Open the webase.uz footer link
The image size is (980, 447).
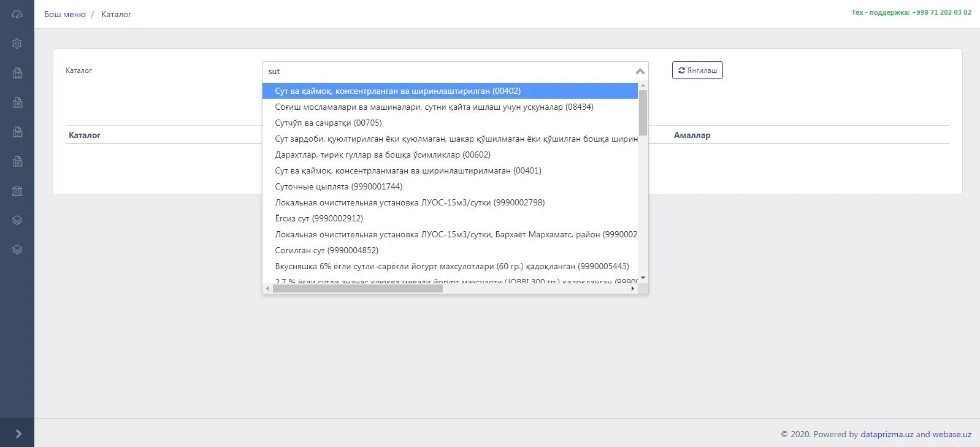pos(952,434)
